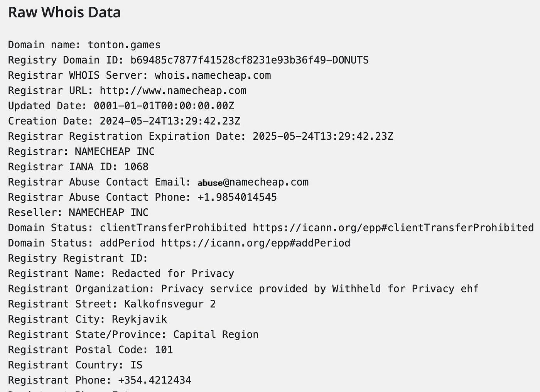Screen dimensions: 540x392
Task: Click the Reseller NAMECHEAP INC line
Action: (78, 213)
